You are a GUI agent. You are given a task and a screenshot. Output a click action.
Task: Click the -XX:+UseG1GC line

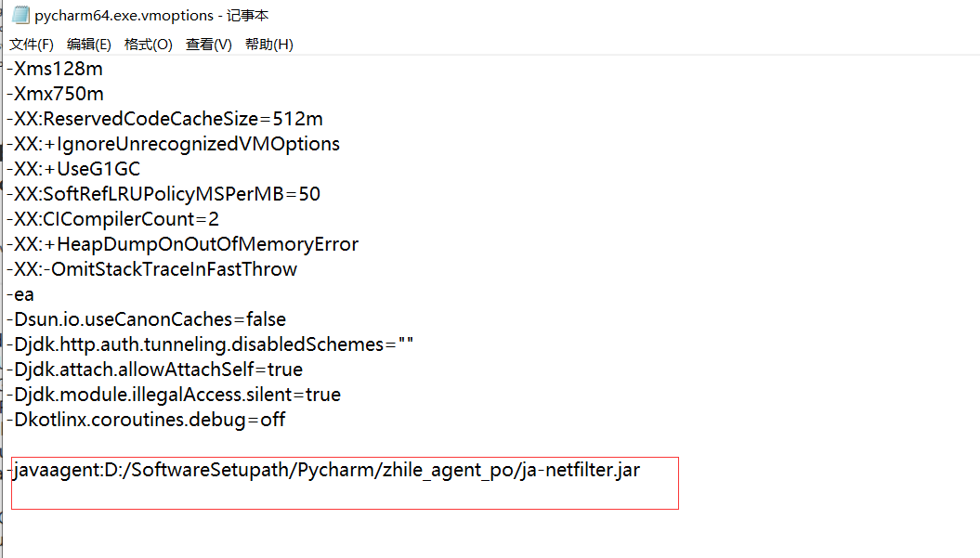[x=73, y=169]
